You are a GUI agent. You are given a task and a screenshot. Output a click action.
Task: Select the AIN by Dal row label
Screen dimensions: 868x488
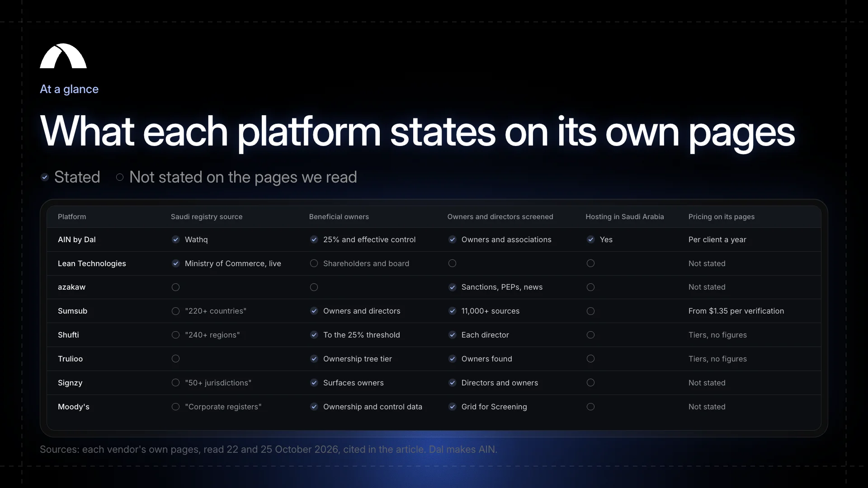pyautogui.click(x=77, y=239)
